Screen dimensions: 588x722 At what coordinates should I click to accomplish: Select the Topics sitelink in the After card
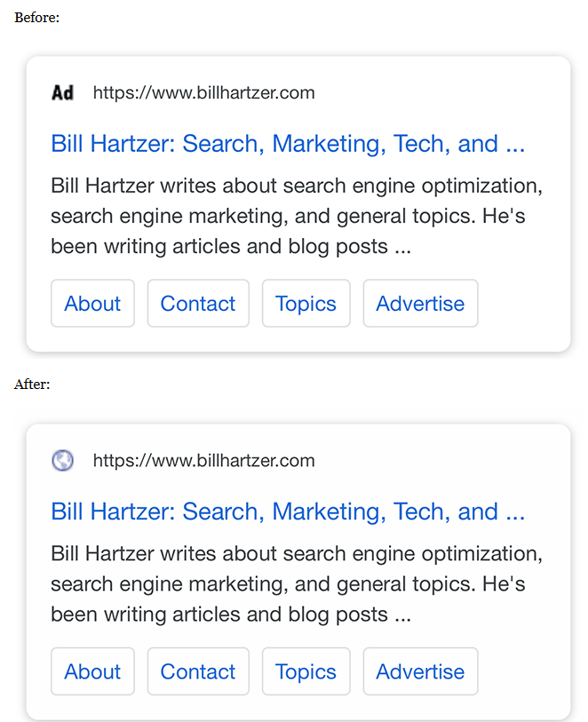pyautogui.click(x=306, y=671)
